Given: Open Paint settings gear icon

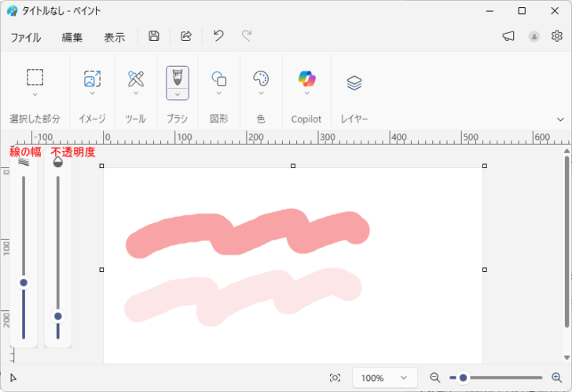Looking at the screenshot, I should click(x=557, y=36).
